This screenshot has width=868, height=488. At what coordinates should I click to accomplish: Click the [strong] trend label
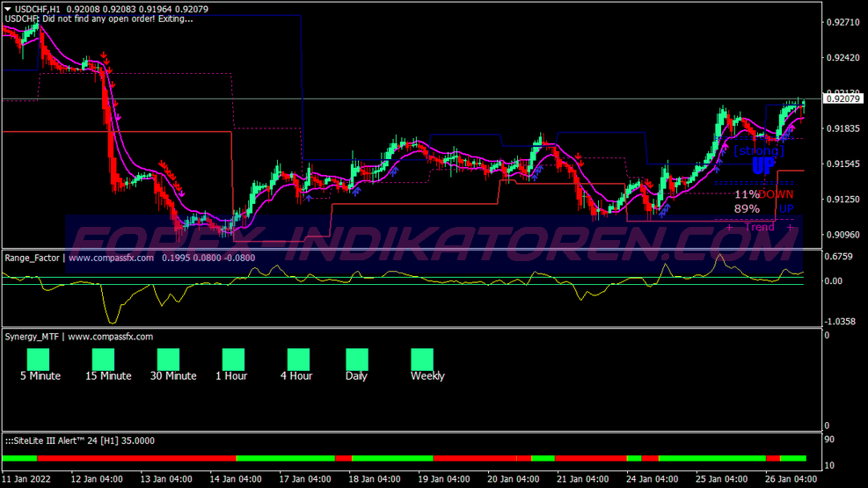(759, 151)
